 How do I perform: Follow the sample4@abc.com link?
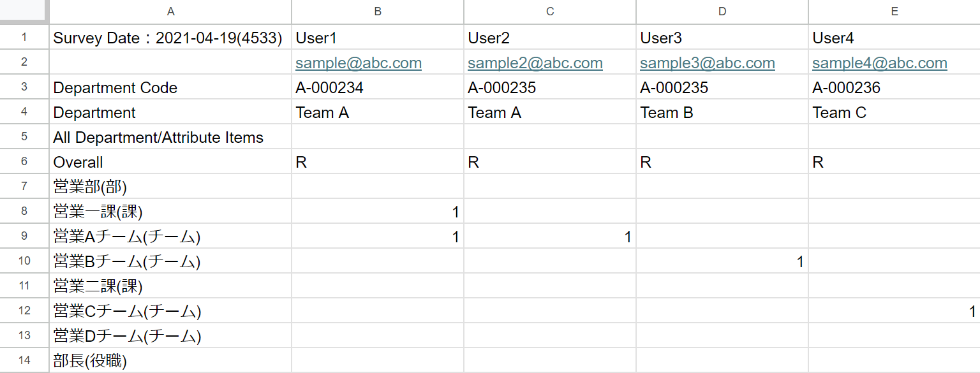click(x=879, y=63)
